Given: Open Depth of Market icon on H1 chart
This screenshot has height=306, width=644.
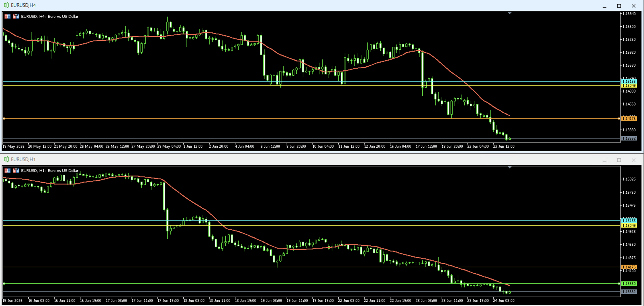Looking at the screenshot, I should (x=16, y=170).
